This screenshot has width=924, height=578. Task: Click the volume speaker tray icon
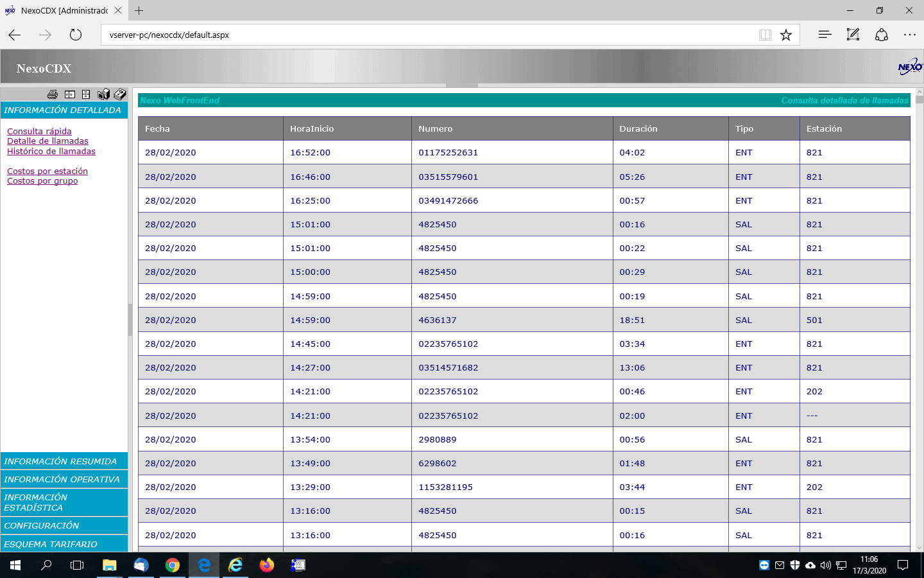[826, 565]
